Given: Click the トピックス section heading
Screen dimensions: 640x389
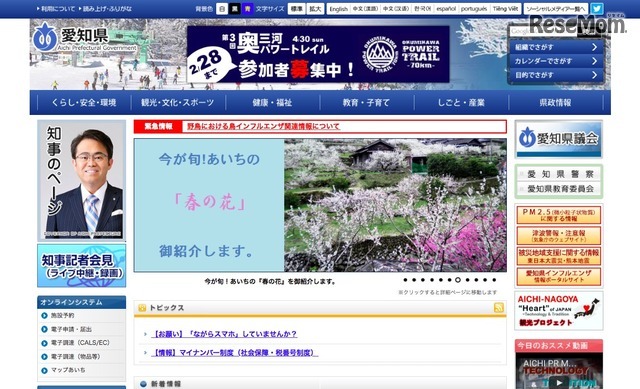Looking at the screenshot, I should click(x=167, y=308).
